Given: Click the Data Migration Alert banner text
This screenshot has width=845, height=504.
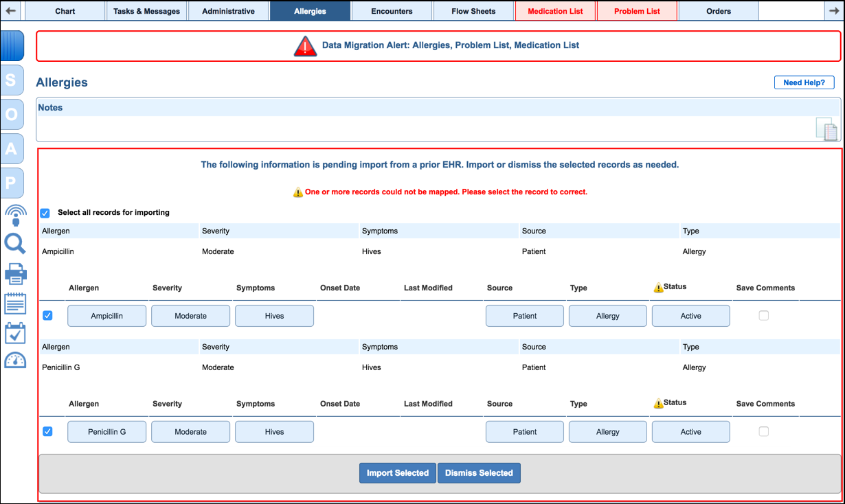Looking at the screenshot, I should pos(451,45).
